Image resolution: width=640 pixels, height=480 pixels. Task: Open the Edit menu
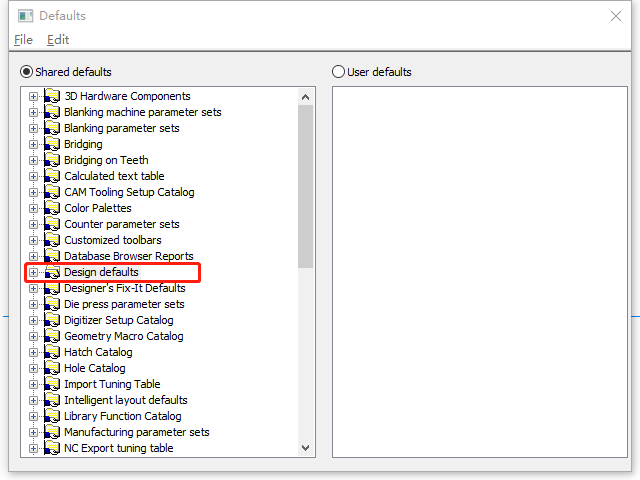tap(58, 40)
